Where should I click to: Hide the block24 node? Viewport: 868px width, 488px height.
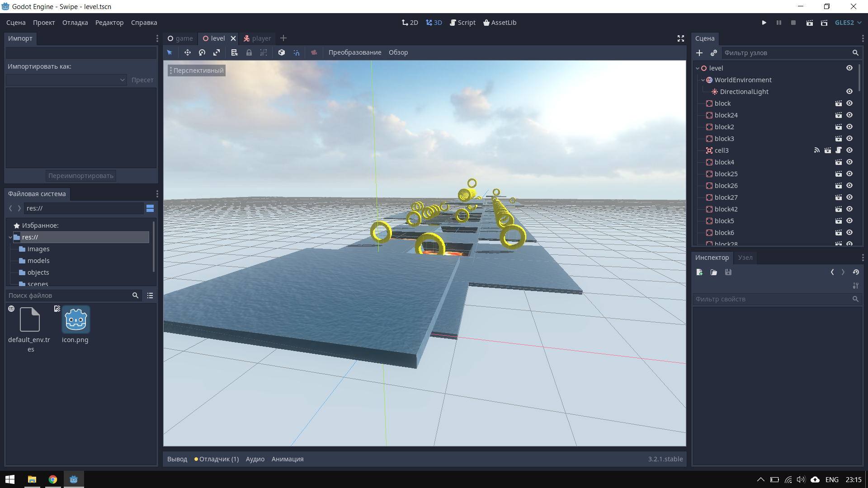point(849,115)
